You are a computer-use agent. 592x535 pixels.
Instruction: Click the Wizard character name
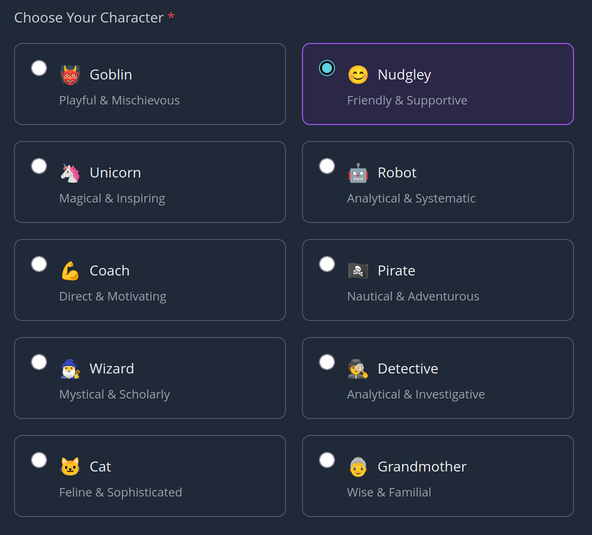tap(112, 369)
